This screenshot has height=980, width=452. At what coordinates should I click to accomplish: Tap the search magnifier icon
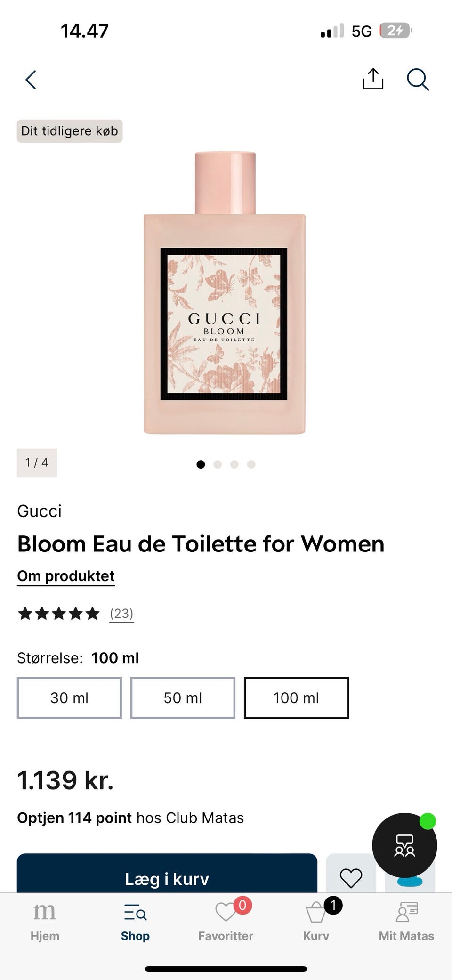[x=418, y=79]
